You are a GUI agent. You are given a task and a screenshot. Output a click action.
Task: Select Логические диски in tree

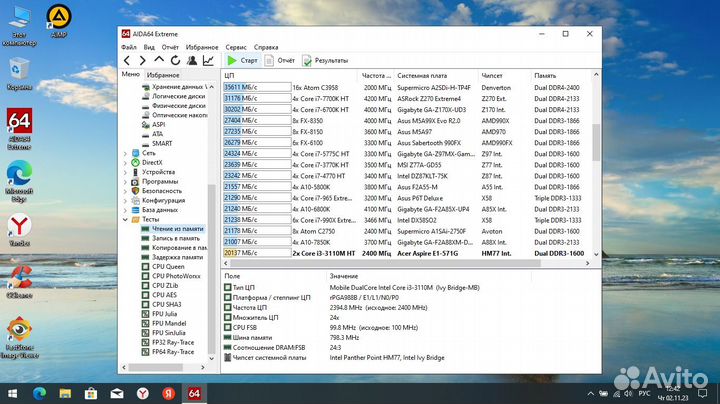click(x=174, y=96)
